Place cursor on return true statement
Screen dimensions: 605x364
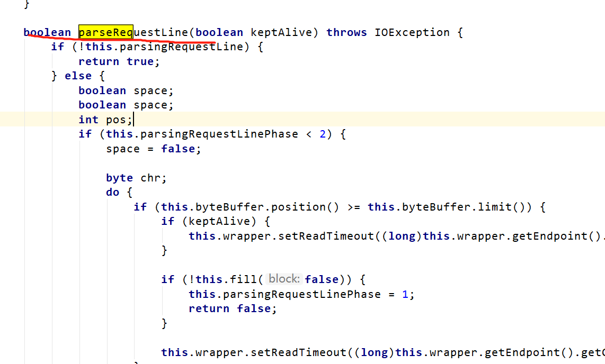coord(118,61)
